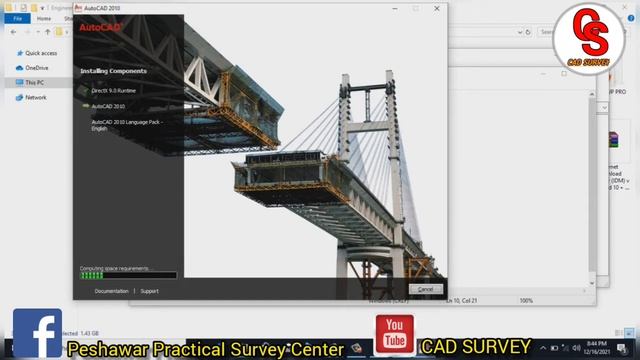Click the Properties quick access toolbar icon

pyautogui.click(x=23, y=8)
